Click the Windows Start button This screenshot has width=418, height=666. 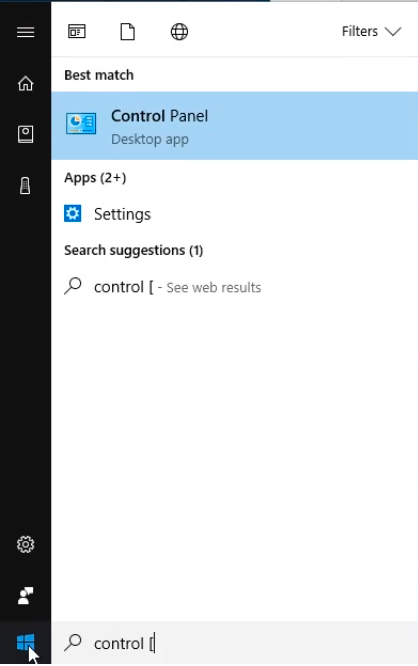pyautogui.click(x=25, y=643)
